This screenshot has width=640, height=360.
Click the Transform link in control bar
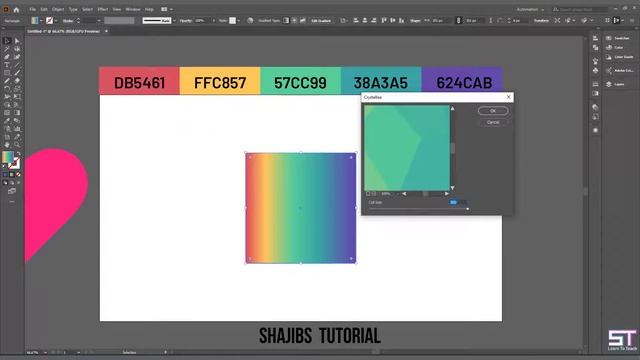[x=541, y=20]
